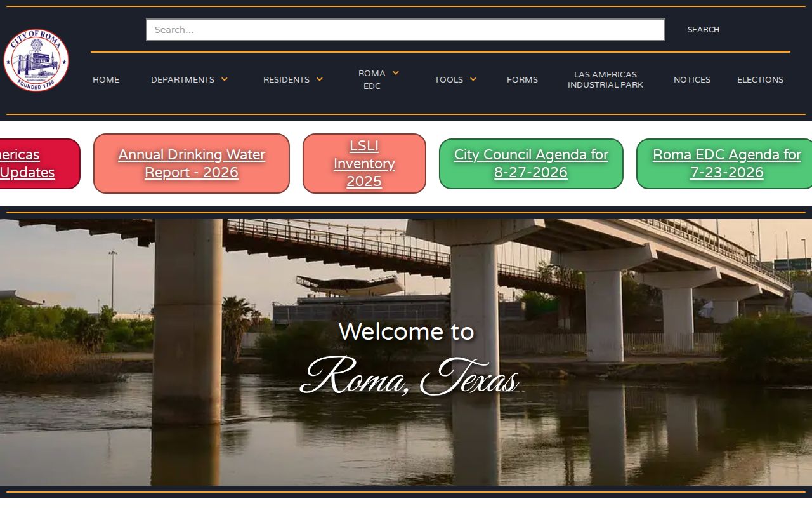
Task: Open City Council Agenda for 8-27-2026
Action: [531, 164]
